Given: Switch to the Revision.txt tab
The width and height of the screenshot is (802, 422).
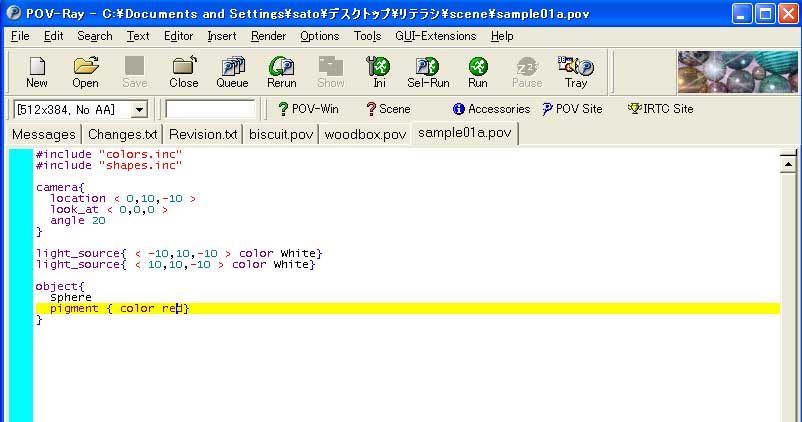Looking at the screenshot, I should coord(203,135).
